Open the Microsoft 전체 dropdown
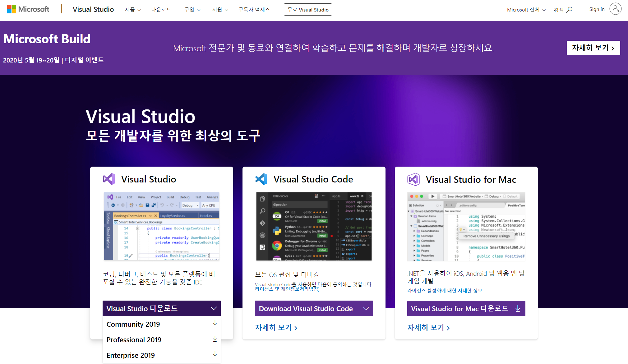 (x=526, y=10)
